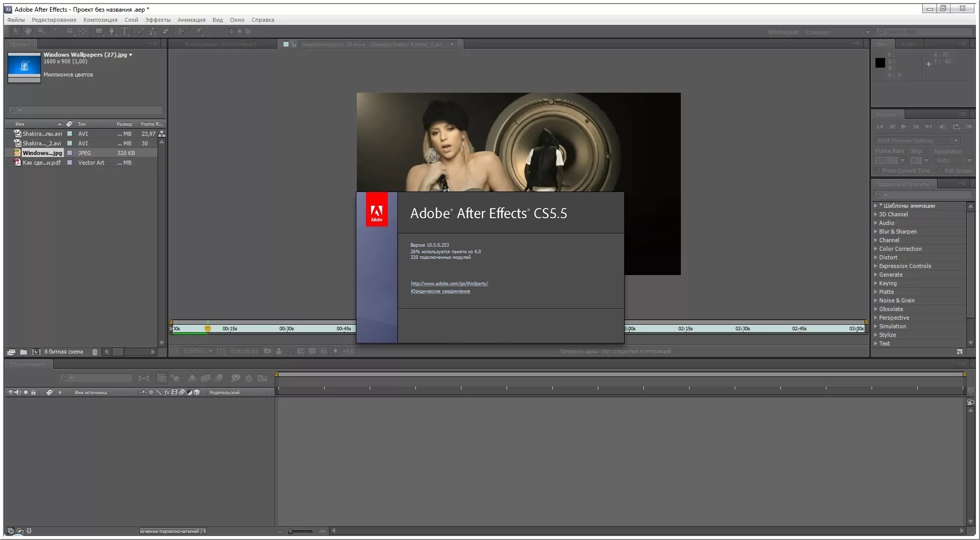The height and width of the screenshot is (540, 980).
Task: Open composition mini-flowchart icon in timeline
Action: coord(144,378)
